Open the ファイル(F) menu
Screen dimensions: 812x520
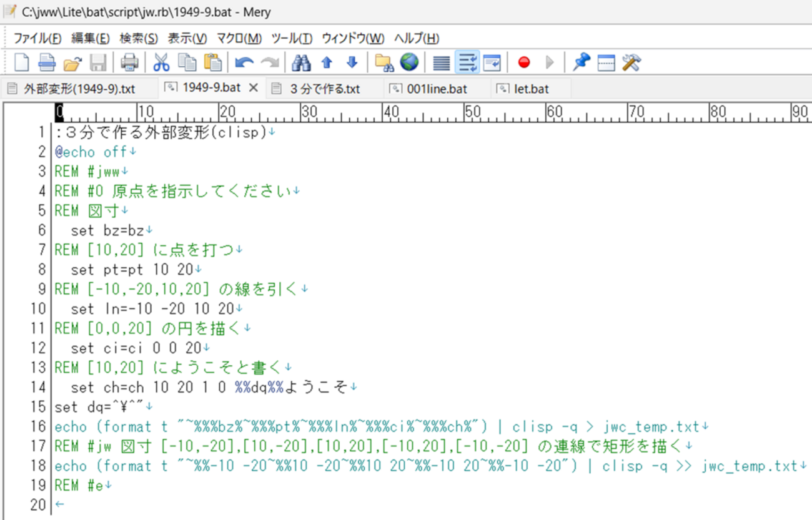pos(37,38)
